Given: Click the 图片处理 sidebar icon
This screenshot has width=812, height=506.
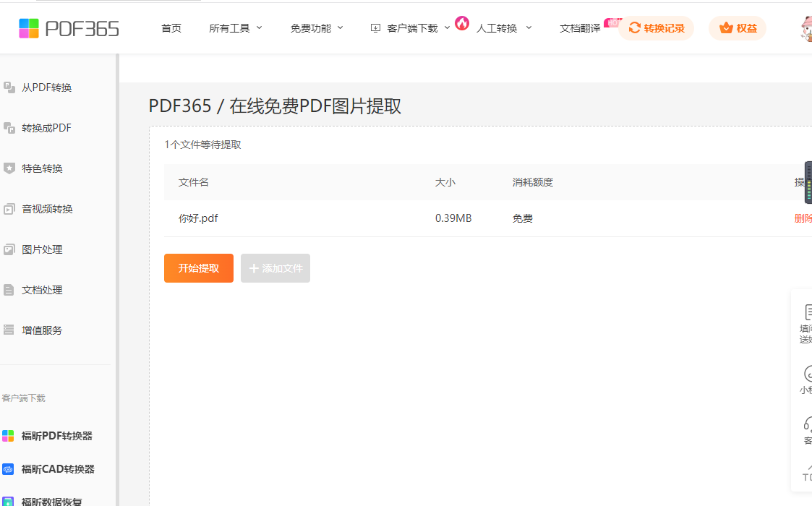Looking at the screenshot, I should 9,249.
